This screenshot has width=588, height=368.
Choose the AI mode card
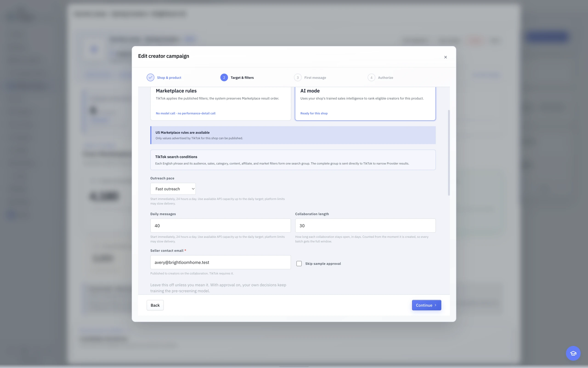pyautogui.click(x=365, y=104)
